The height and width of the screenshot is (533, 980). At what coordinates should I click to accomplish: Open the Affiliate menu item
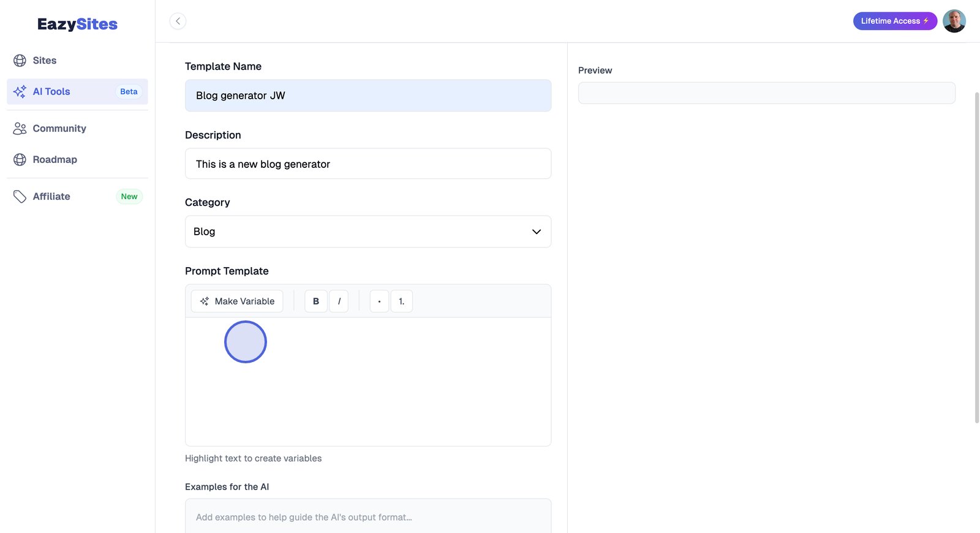(51, 197)
